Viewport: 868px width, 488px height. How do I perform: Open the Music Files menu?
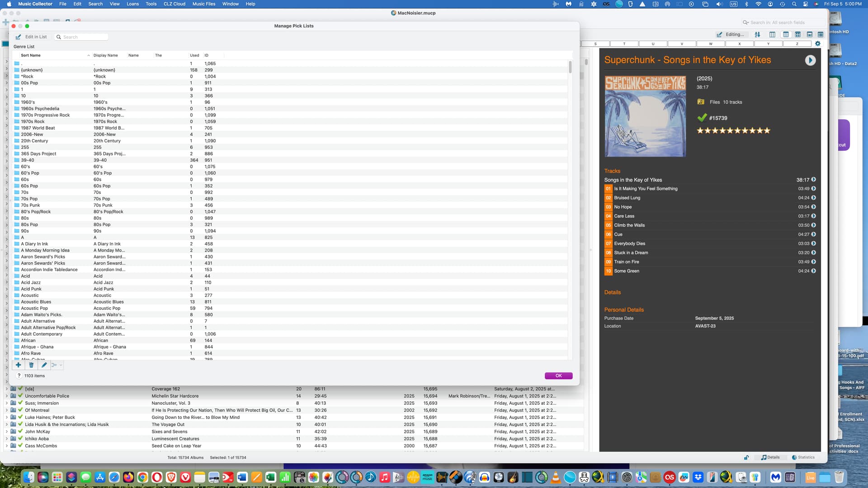pyautogui.click(x=204, y=4)
